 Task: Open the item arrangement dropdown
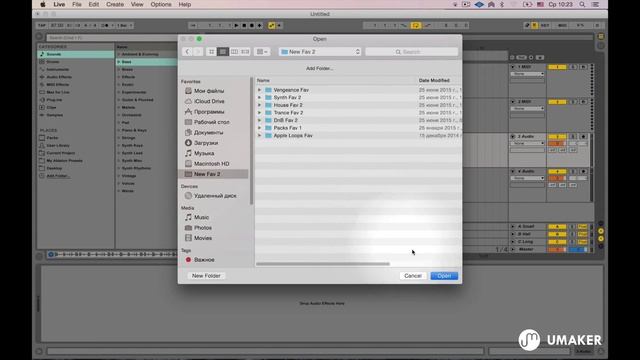pos(262,52)
